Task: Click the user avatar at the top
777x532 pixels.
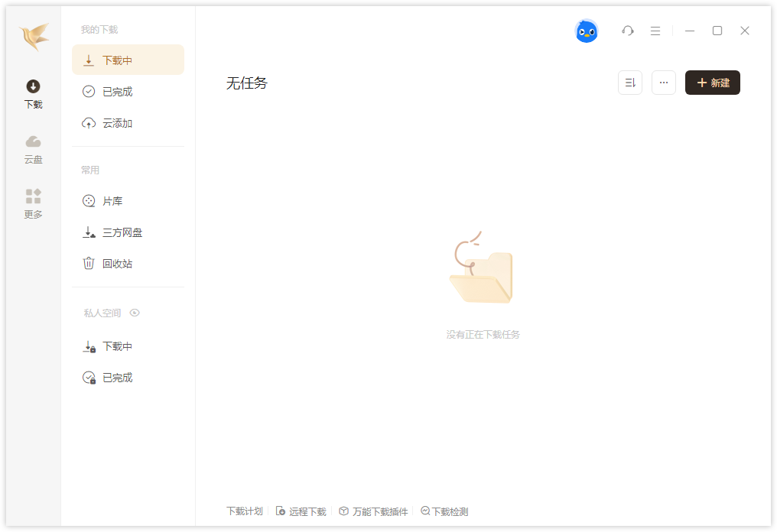Action: tap(587, 31)
